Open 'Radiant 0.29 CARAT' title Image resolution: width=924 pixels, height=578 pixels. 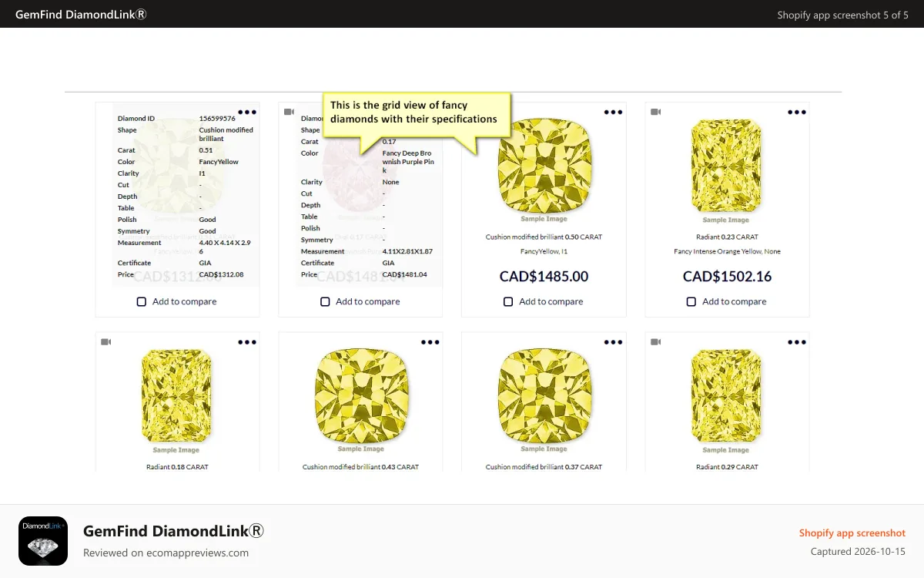(727, 467)
